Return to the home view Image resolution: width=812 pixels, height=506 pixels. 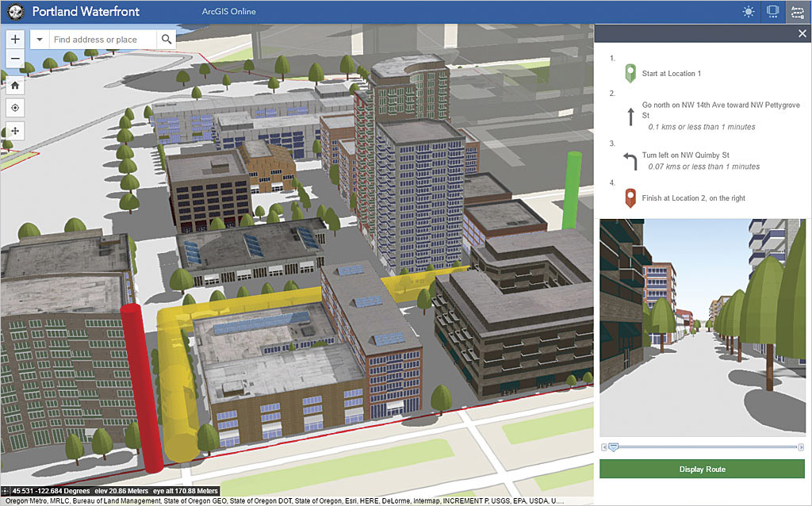(15, 86)
